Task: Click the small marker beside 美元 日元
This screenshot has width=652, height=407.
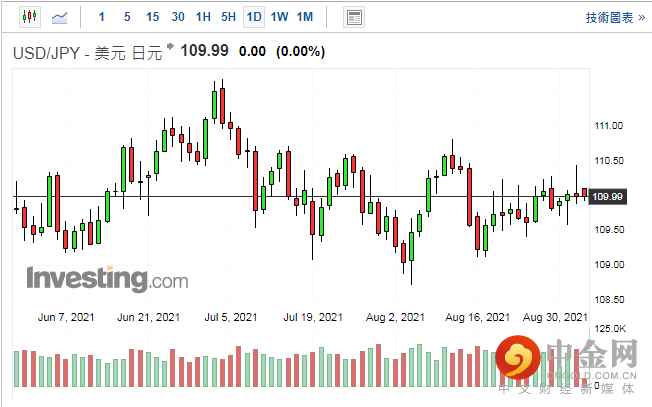Action: (x=170, y=47)
